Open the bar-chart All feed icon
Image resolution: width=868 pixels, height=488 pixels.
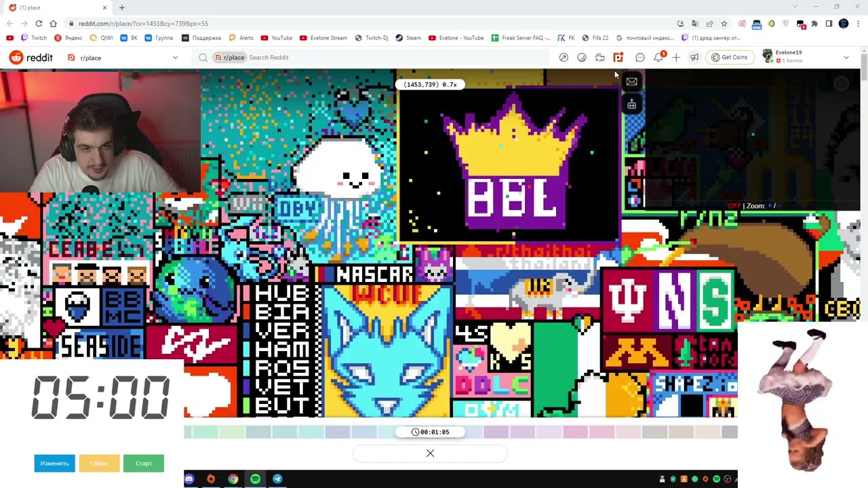pyautogui.click(x=582, y=58)
